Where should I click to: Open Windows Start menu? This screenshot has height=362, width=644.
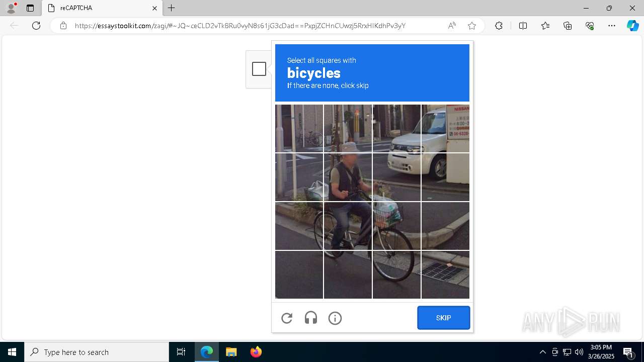tap(12, 352)
